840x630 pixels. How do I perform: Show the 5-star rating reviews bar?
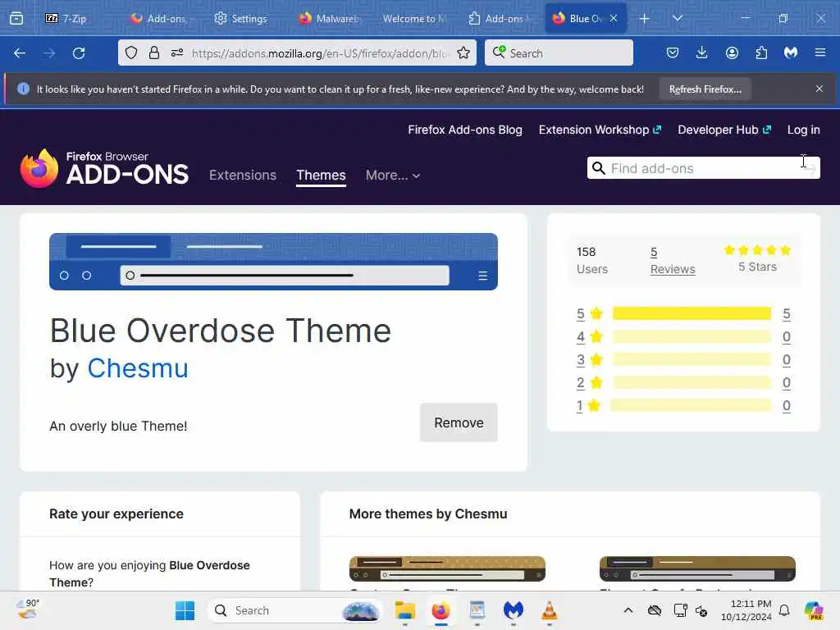pyautogui.click(x=691, y=313)
